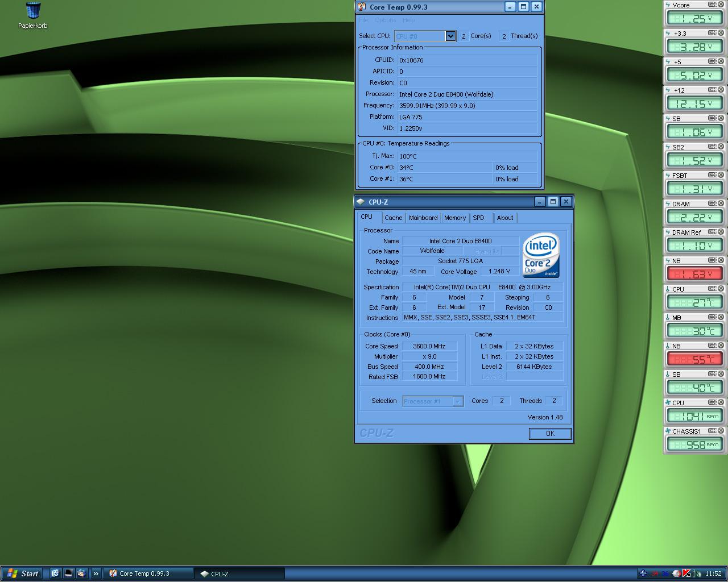Viewport: 728px width, 582px height.
Task: Open settings icon of the SB 40°C panel
Action: pos(712,374)
